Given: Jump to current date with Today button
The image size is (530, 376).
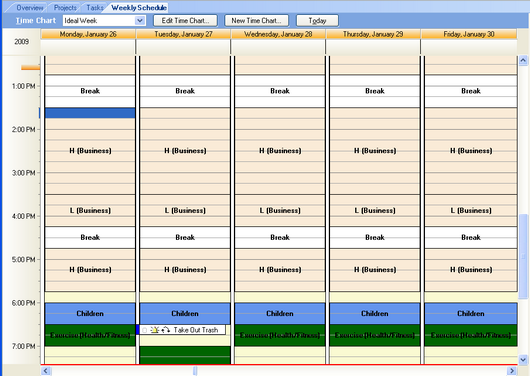Looking at the screenshot, I should pyautogui.click(x=317, y=21).
